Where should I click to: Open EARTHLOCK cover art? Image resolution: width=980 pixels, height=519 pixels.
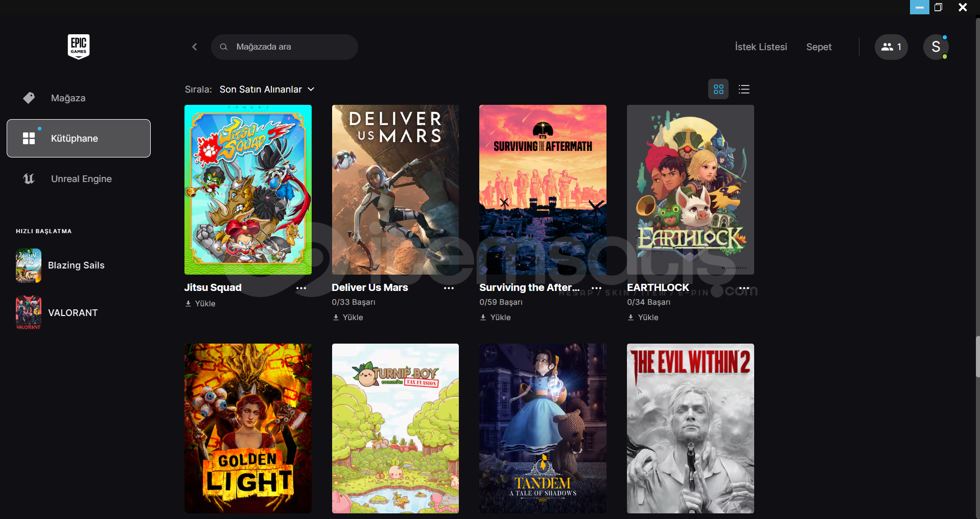(690, 190)
